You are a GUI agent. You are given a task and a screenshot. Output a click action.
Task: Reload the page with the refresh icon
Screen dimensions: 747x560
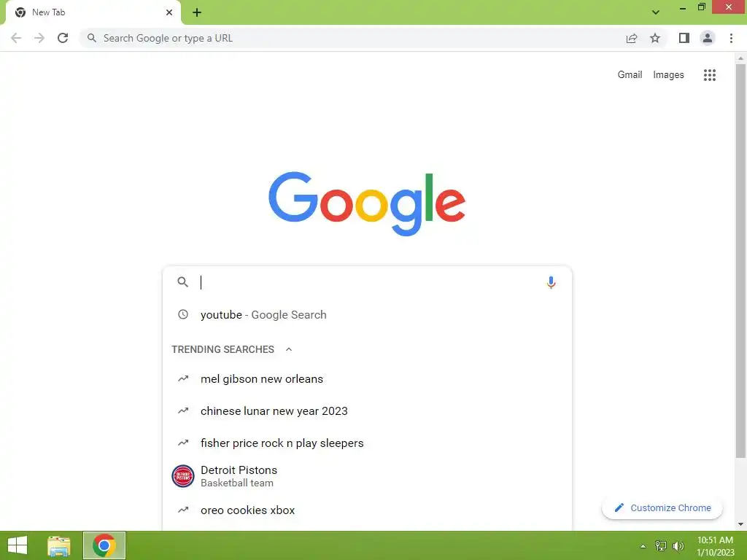[63, 38]
